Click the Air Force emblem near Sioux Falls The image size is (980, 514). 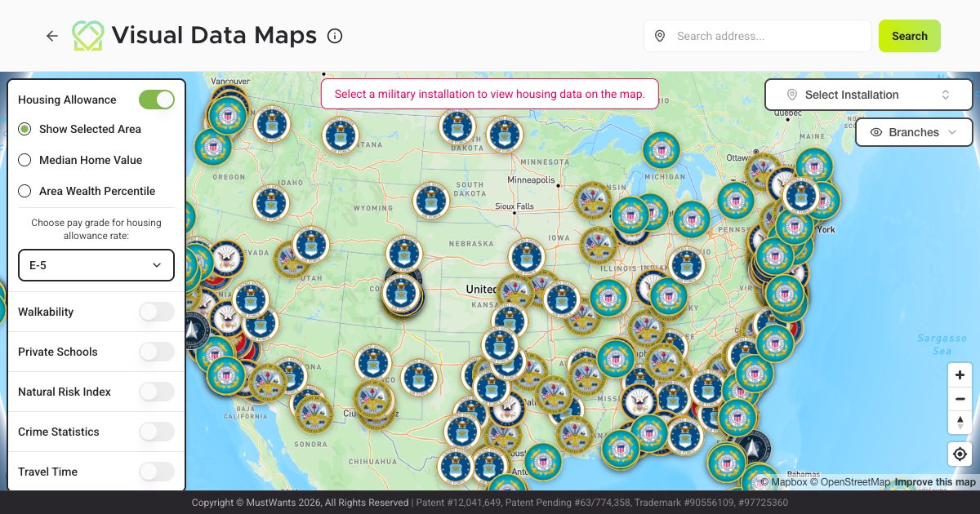(431, 200)
